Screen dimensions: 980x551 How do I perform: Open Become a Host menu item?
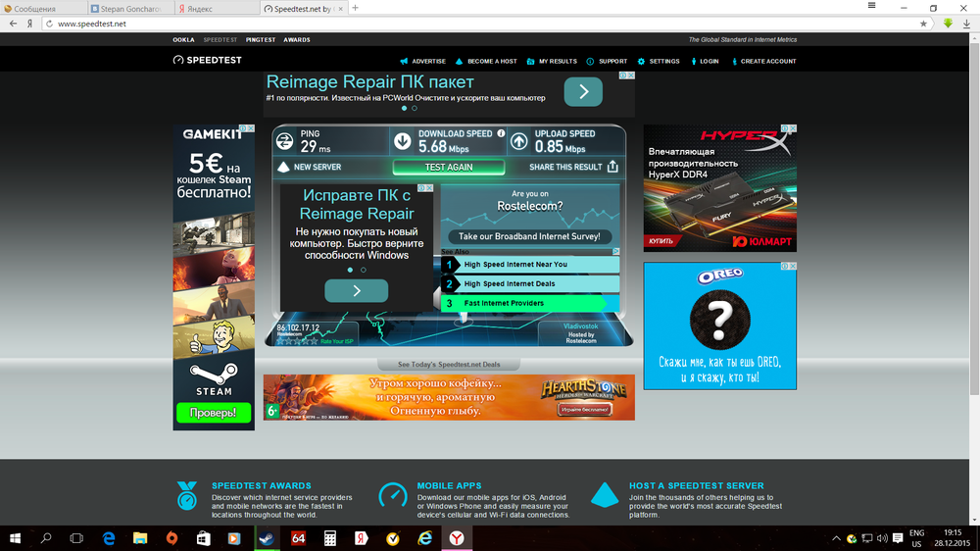tap(486, 62)
